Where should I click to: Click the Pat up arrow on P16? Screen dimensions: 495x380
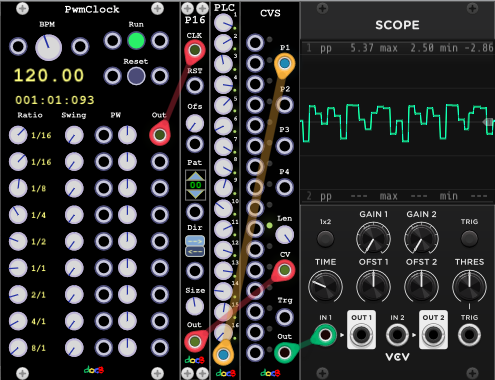[x=195, y=176]
